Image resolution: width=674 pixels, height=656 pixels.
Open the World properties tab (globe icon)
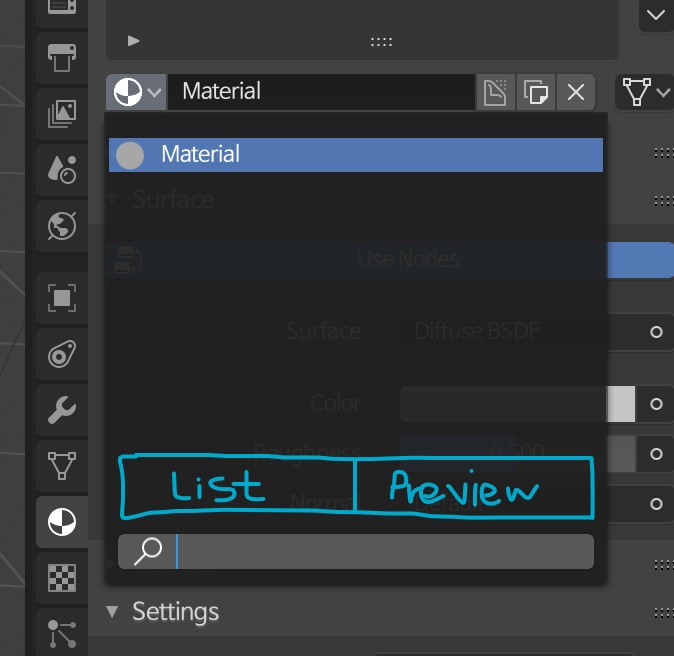click(62, 226)
